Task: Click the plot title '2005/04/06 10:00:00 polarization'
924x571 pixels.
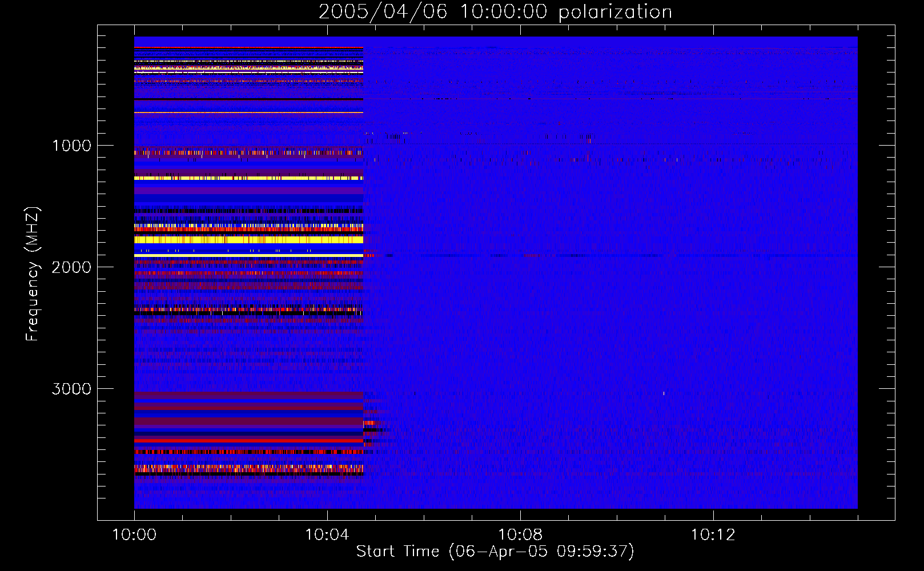Action: pos(495,11)
